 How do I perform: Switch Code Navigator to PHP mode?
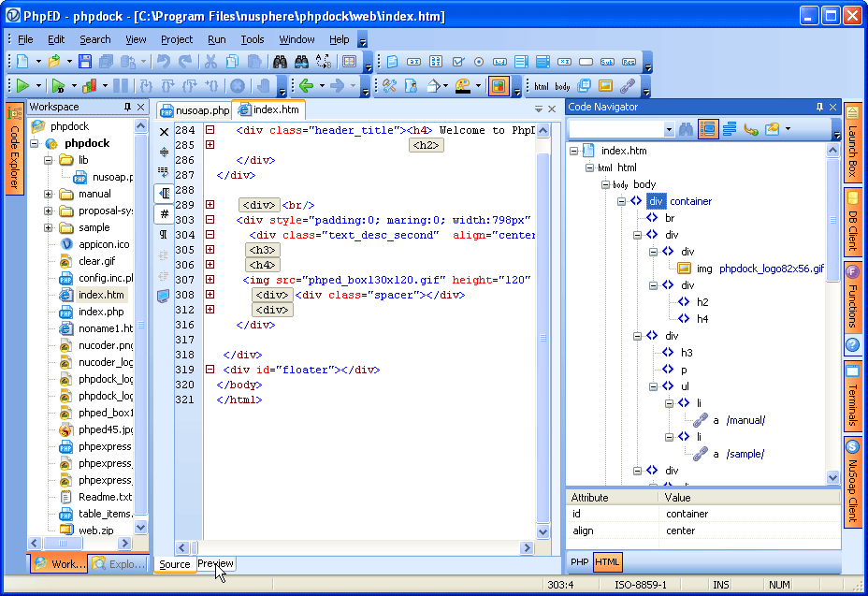tap(580, 561)
